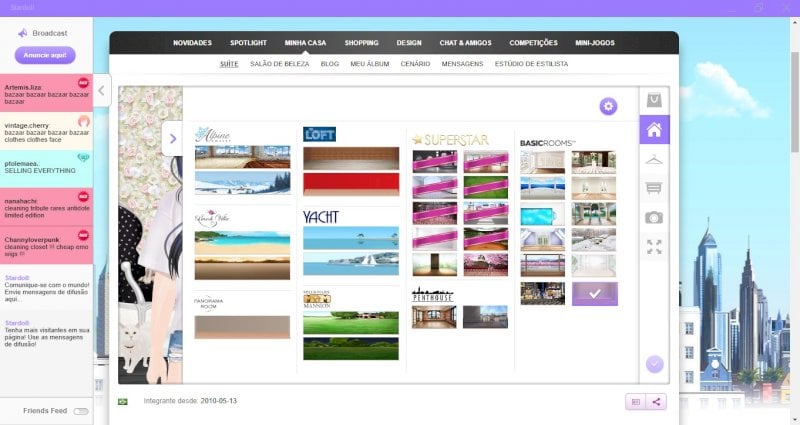Click the camera snapshot icon
This screenshot has height=425, width=800.
tap(654, 218)
